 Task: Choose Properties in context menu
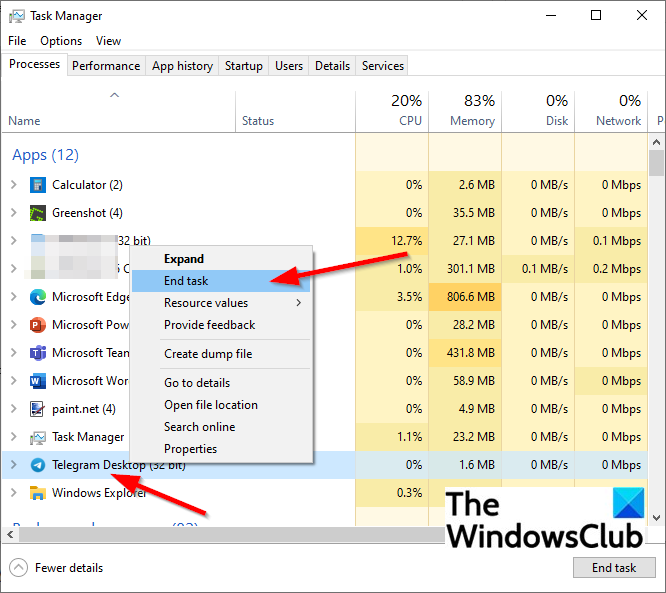coord(221,449)
